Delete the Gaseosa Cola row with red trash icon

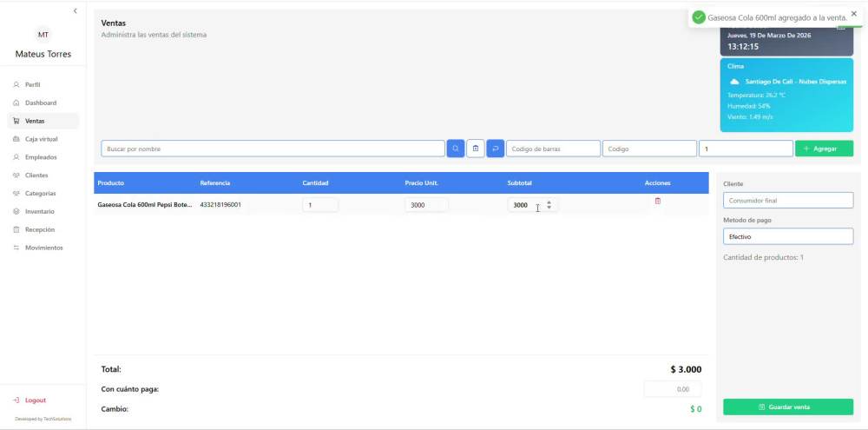(658, 202)
